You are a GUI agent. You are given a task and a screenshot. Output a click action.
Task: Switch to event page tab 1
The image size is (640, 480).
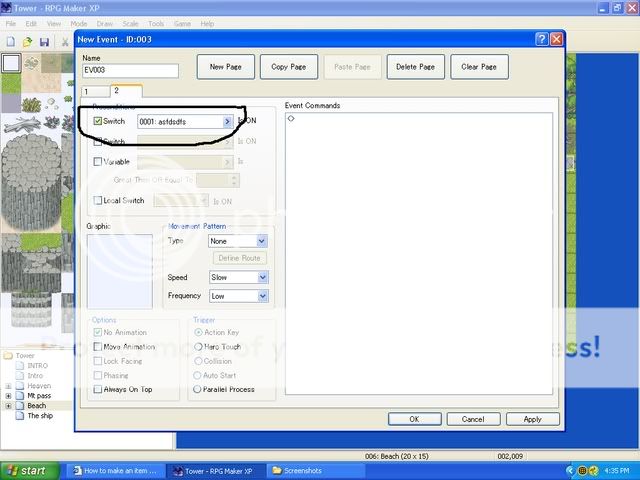point(87,92)
